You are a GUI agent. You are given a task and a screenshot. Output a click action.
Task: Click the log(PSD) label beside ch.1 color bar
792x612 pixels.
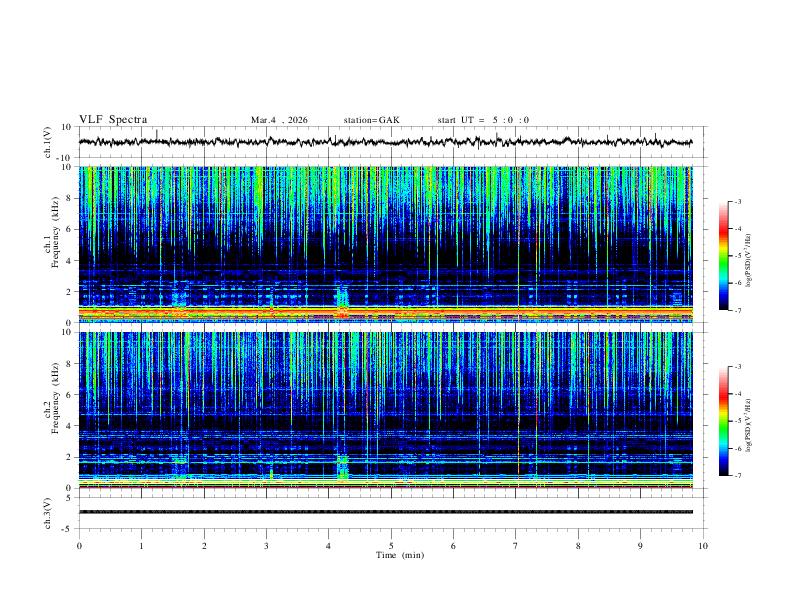(749, 260)
